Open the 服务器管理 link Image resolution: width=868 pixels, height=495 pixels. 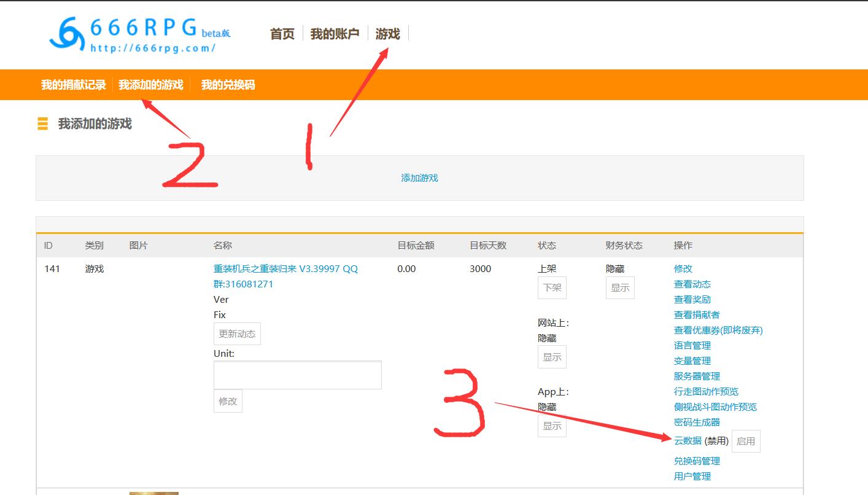pyautogui.click(x=697, y=376)
